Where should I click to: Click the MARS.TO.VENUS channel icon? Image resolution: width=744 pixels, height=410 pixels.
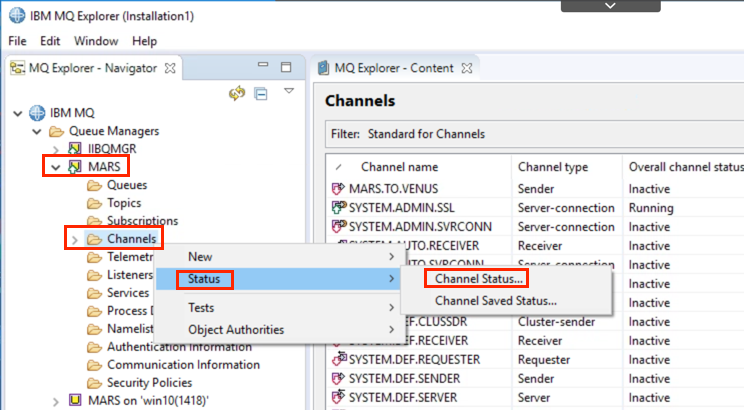[x=338, y=188]
